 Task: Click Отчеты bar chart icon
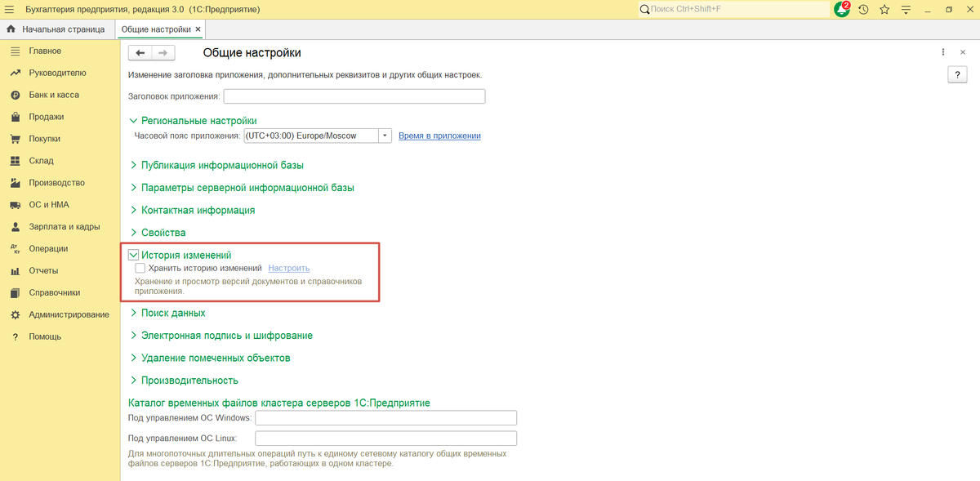coord(15,271)
